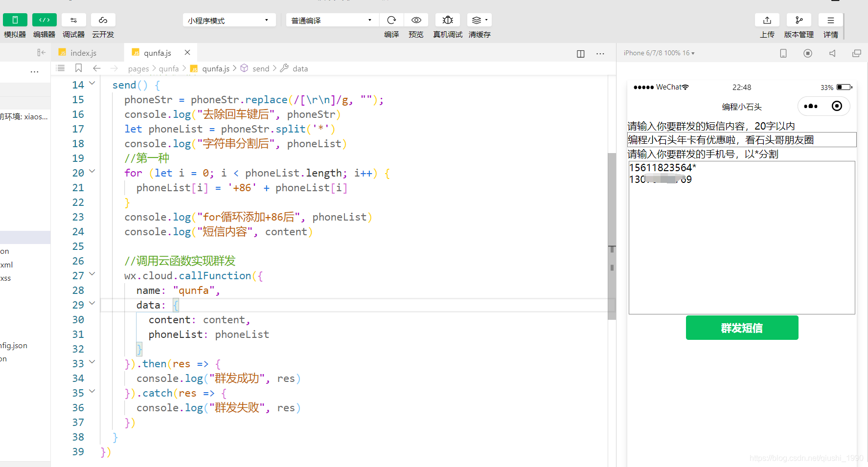Image resolution: width=868 pixels, height=467 pixels.
Task: Click the editor vertical scrollbar
Action: [612, 236]
